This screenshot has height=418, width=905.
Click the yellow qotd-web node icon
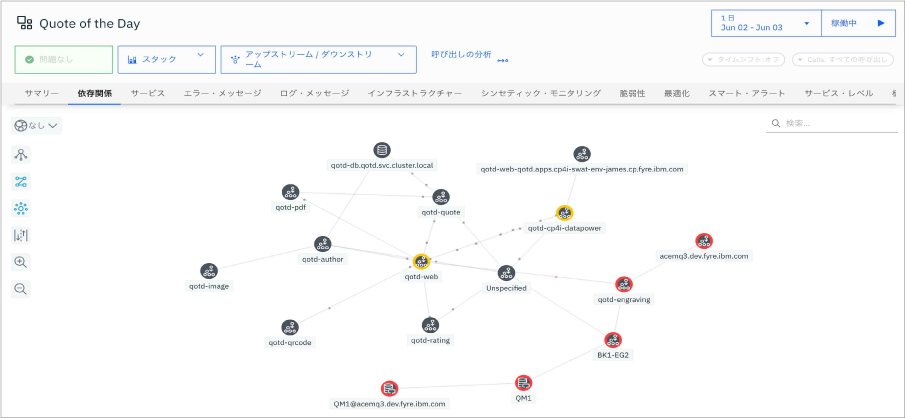[421, 262]
